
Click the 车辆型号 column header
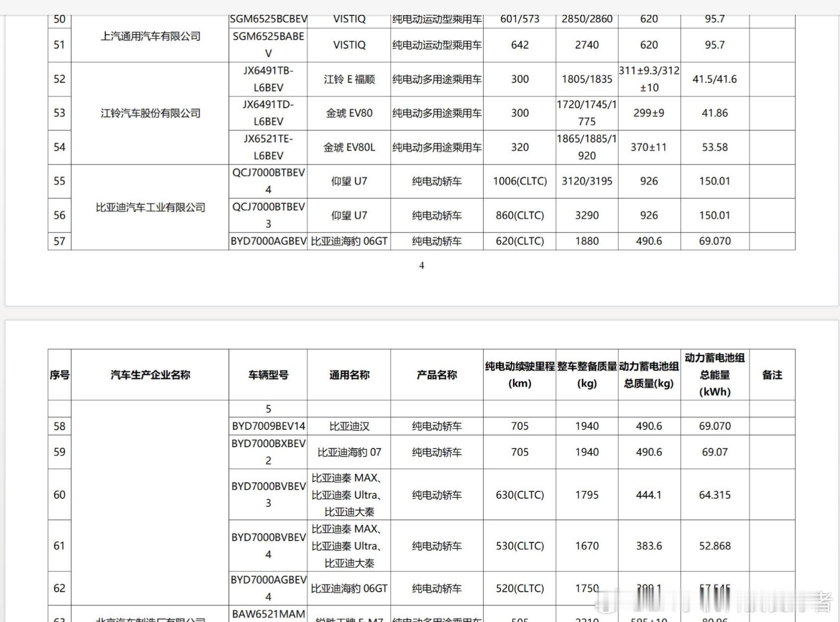(268, 375)
